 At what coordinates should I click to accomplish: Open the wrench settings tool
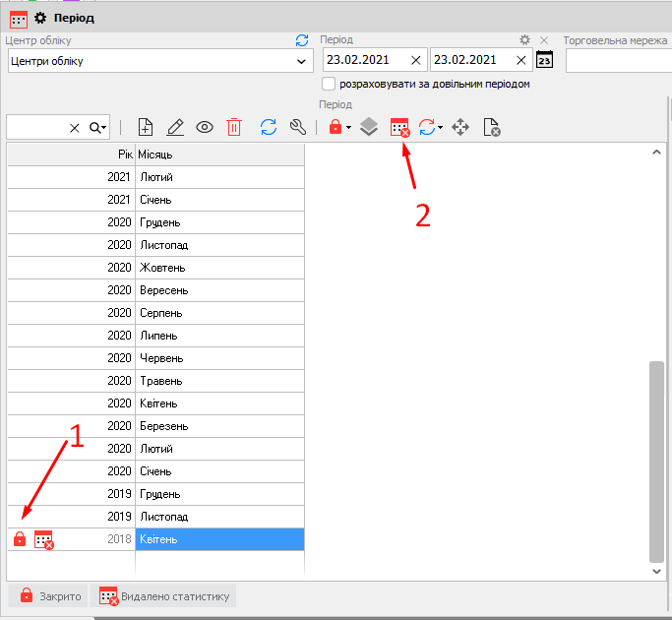click(297, 127)
